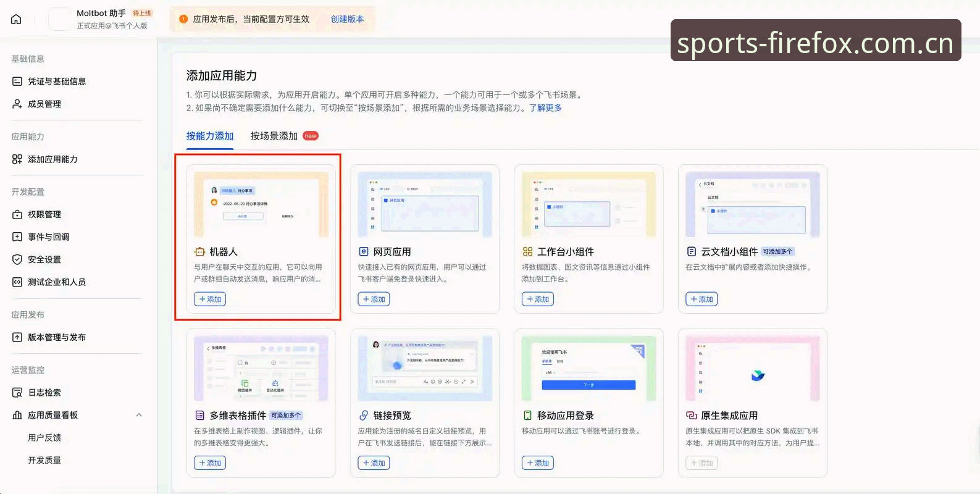The height and width of the screenshot is (494, 980).
Task: Click the 工作台小组件 grid icon
Action: click(x=527, y=252)
